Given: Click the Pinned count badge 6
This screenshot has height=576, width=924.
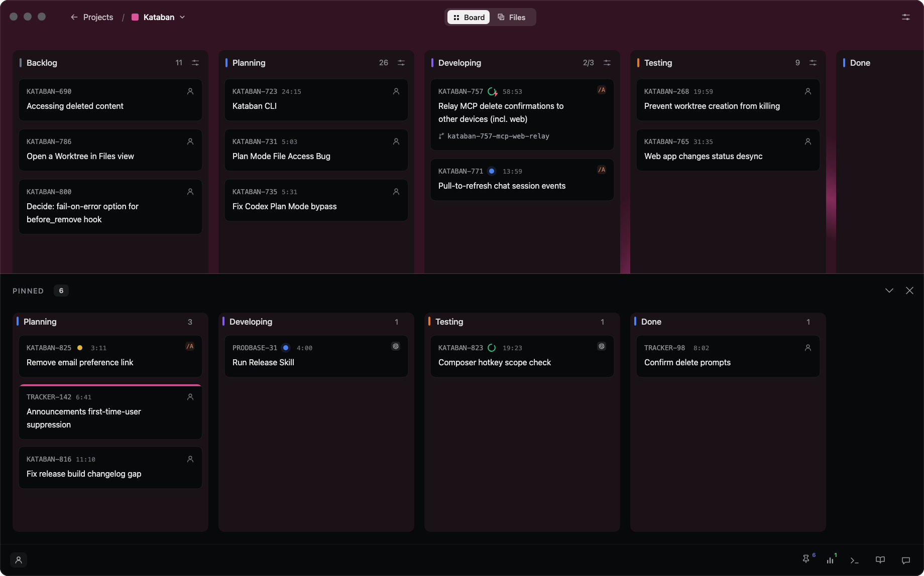Looking at the screenshot, I should [x=61, y=291].
